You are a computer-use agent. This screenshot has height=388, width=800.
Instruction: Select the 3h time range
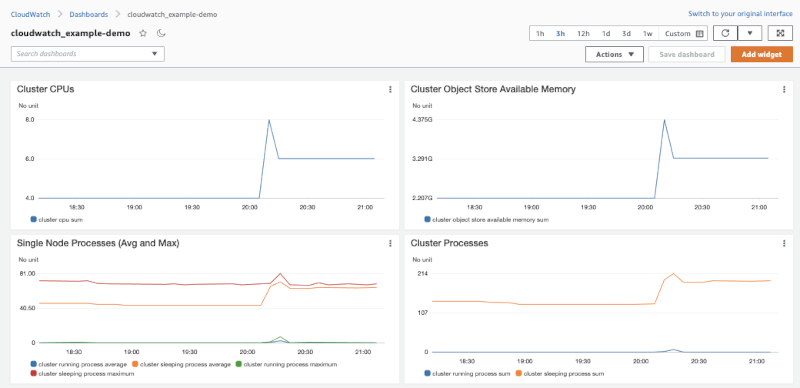click(561, 34)
